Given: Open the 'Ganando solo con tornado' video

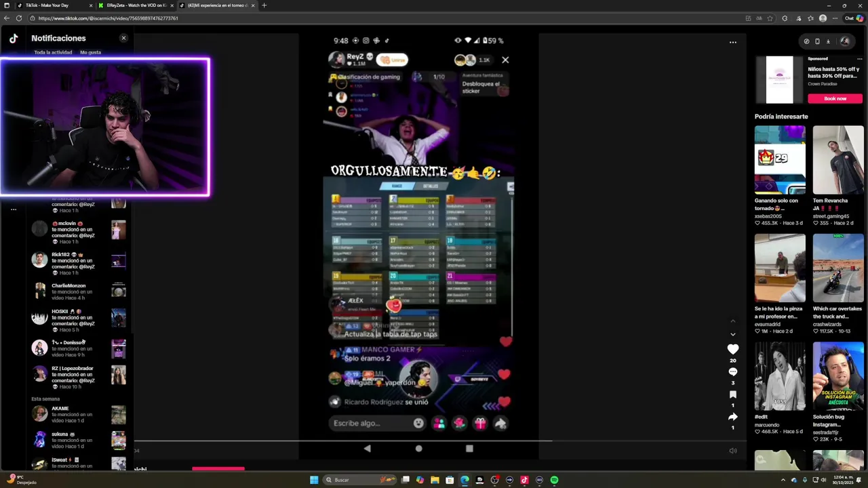Looking at the screenshot, I should click(x=780, y=160).
